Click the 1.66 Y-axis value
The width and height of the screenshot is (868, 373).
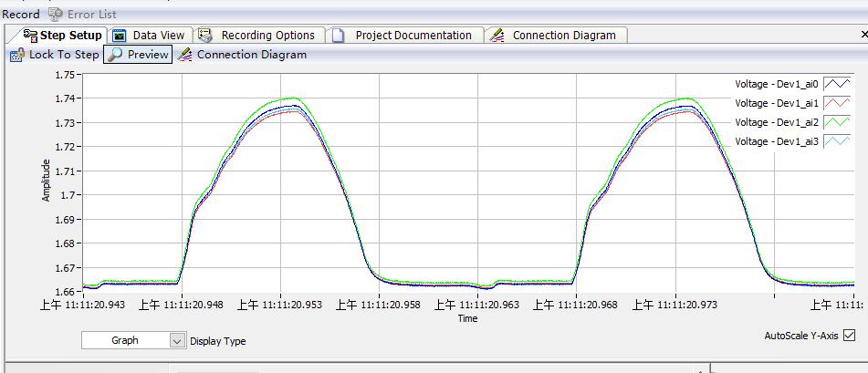66,291
